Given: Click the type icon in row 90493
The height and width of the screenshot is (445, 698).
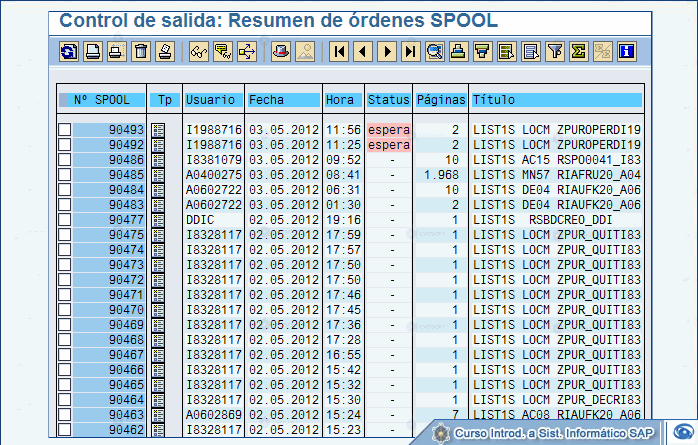Looking at the screenshot, I should click(x=158, y=130).
